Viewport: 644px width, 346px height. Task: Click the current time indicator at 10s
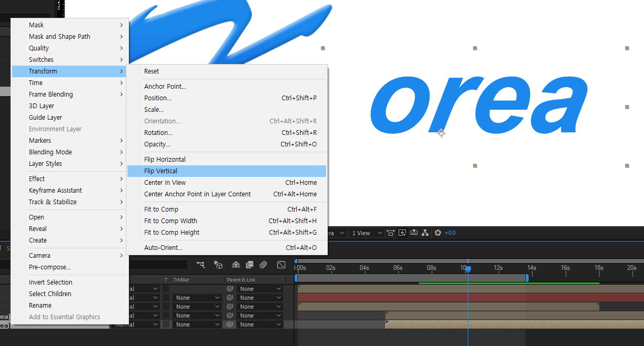468,268
